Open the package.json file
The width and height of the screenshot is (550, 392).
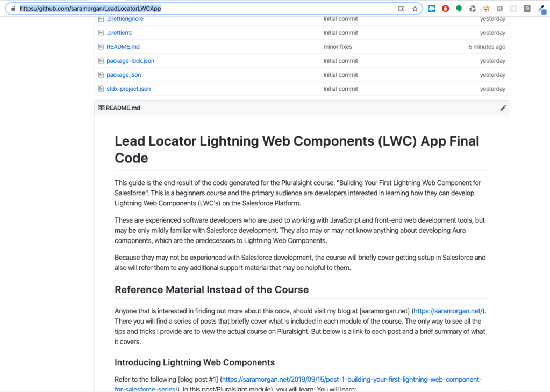pos(124,75)
